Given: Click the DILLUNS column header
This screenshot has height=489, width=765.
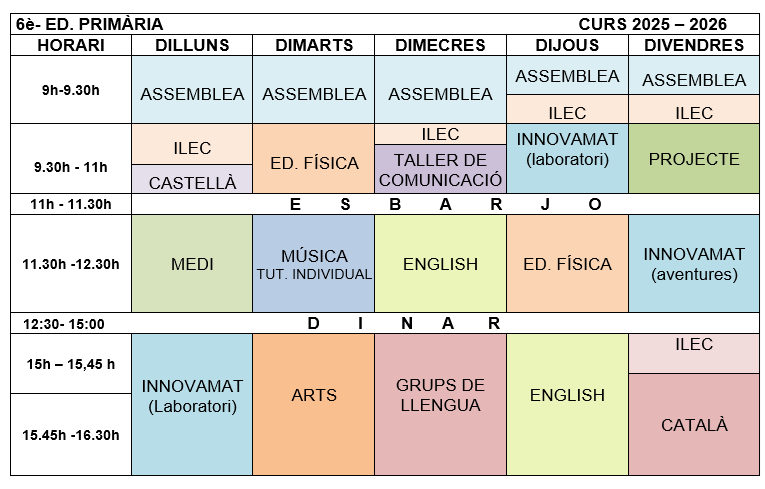Looking at the screenshot, I should (192, 45).
